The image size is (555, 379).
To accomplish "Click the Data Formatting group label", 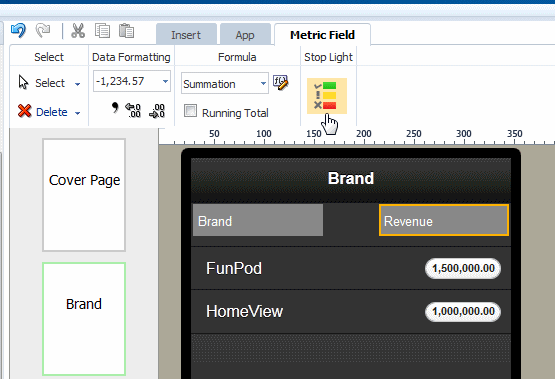I will pos(131,57).
